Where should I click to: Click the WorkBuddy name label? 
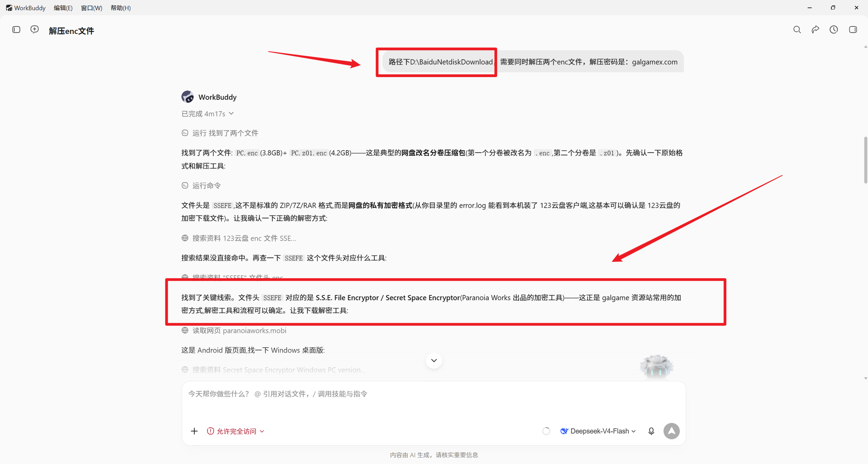(217, 97)
